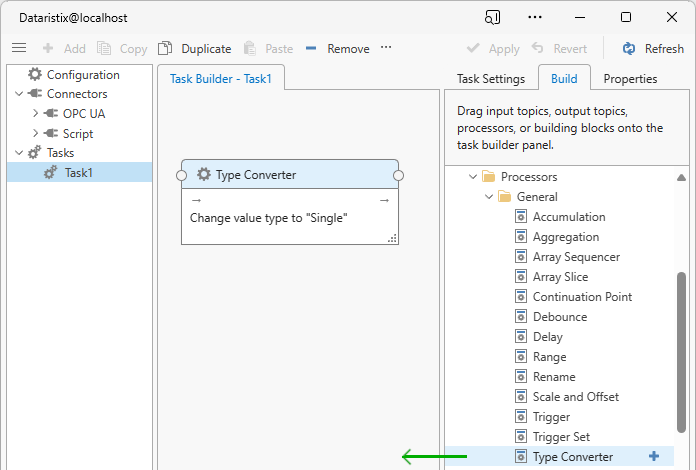Click the Task1 gears icon

click(x=51, y=172)
